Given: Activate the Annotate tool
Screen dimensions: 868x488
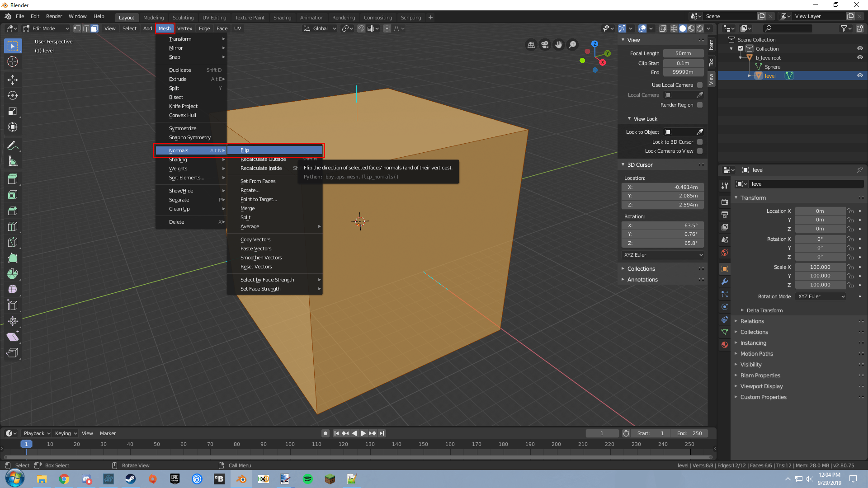Looking at the screenshot, I should coord(13,145).
